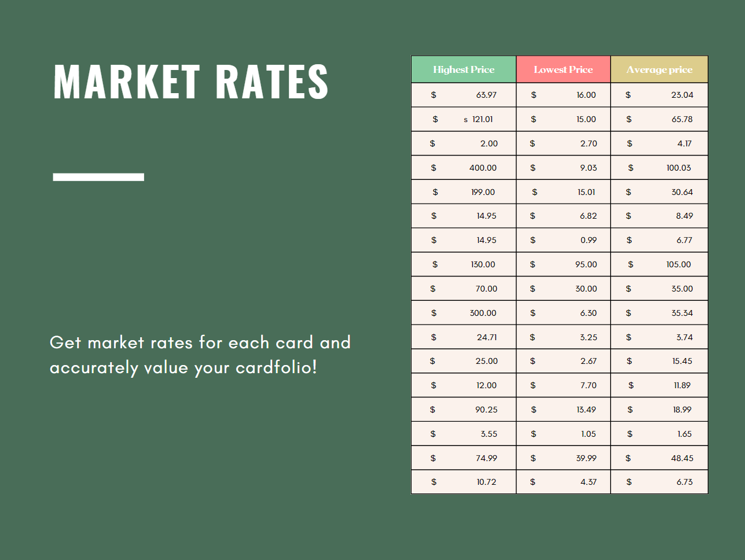Select the 23.04 average price cell
The image size is (745, 560).
(x=659, y=95)
